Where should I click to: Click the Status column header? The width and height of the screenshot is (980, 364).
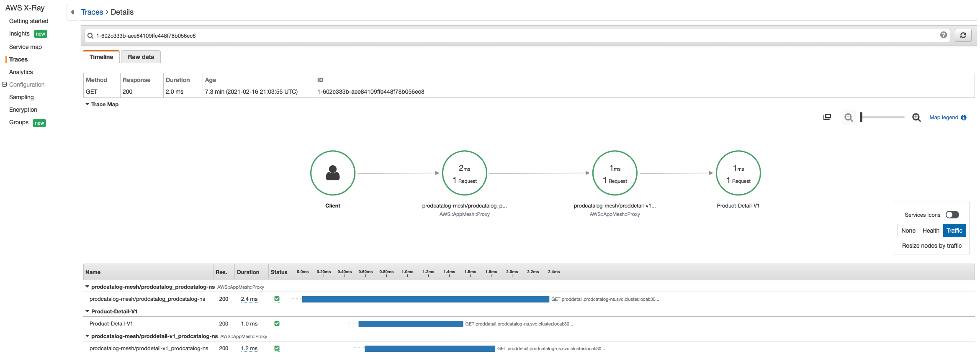[x=279, y=272]
